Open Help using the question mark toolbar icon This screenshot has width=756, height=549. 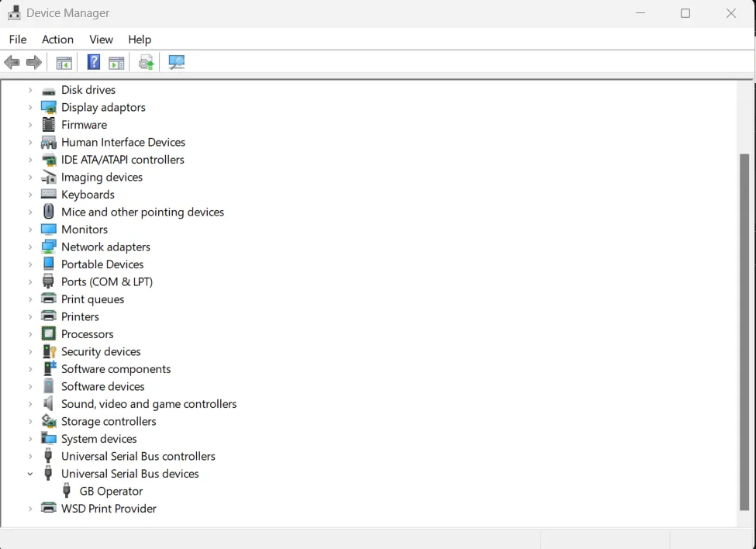click(x=93, y=62)
